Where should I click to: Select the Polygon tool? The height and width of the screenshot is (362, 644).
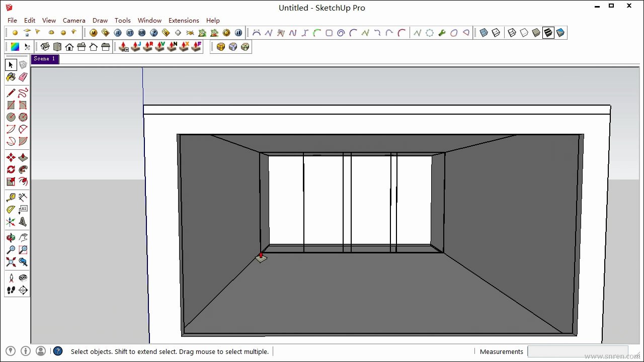(x=23, y=117)
